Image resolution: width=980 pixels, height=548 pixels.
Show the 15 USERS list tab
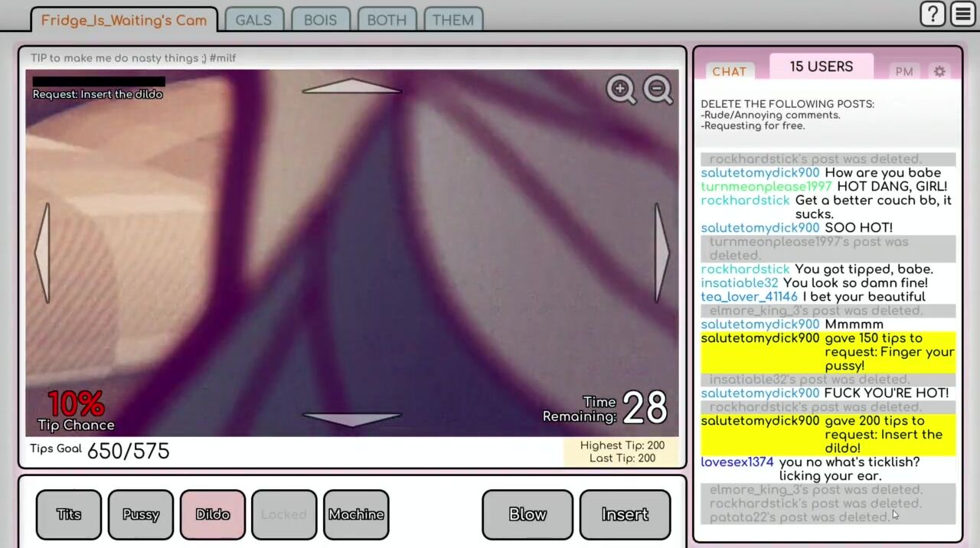tap(821, 67)
